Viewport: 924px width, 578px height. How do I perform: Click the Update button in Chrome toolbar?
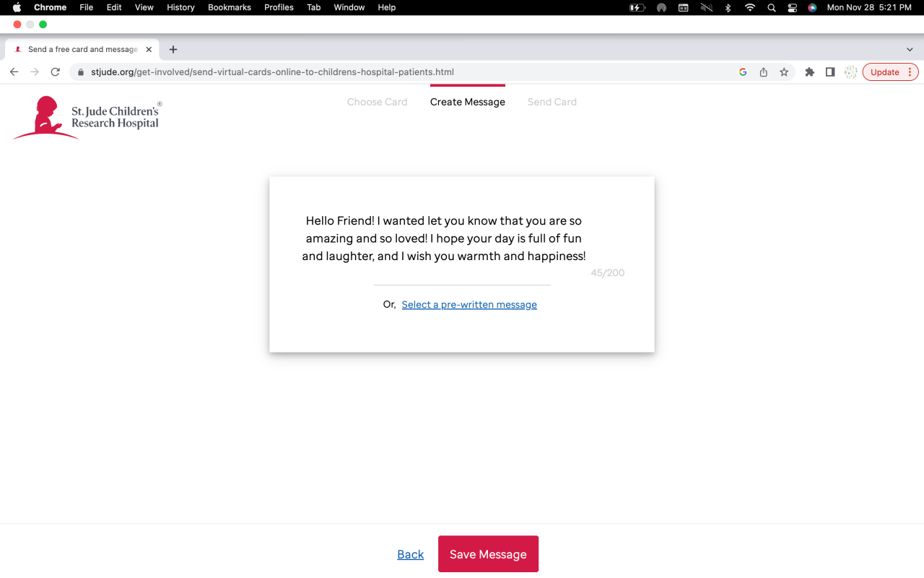[x=885, y=72]
